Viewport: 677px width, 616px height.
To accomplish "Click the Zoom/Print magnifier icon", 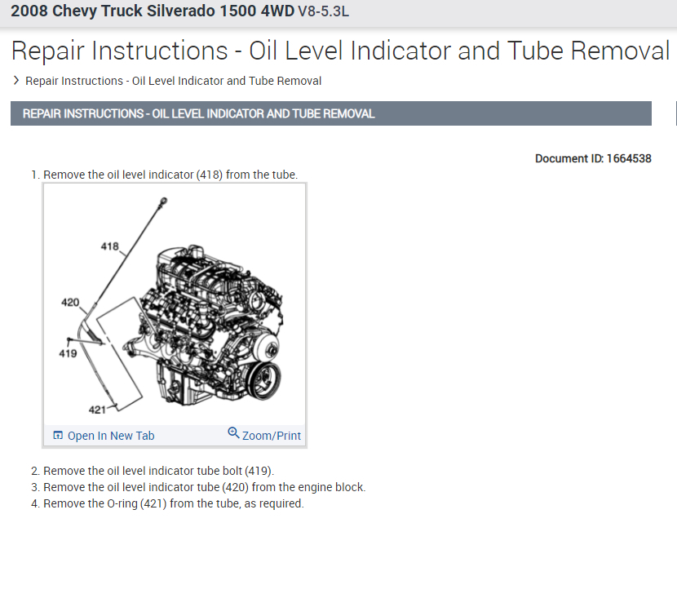I will point(233,432).
